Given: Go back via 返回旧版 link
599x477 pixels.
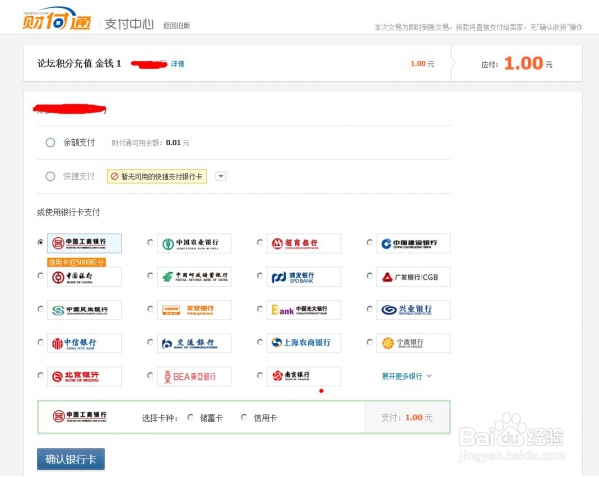Looking at the screenshot, I should (176, 26).
